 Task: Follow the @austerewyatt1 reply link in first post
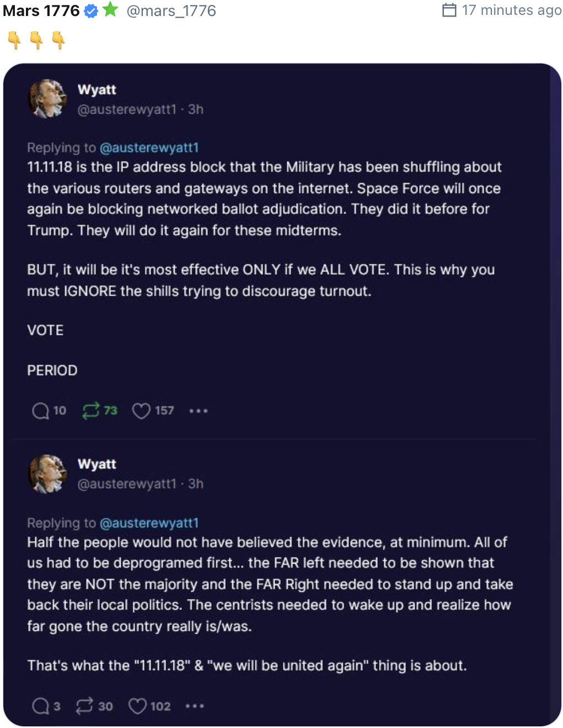[149, 148]
